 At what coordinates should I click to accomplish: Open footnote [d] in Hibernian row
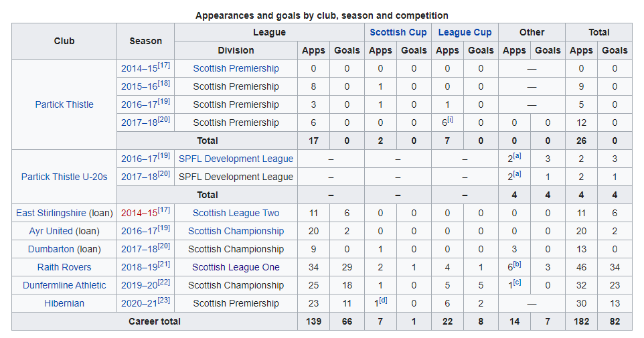(383, 301)
